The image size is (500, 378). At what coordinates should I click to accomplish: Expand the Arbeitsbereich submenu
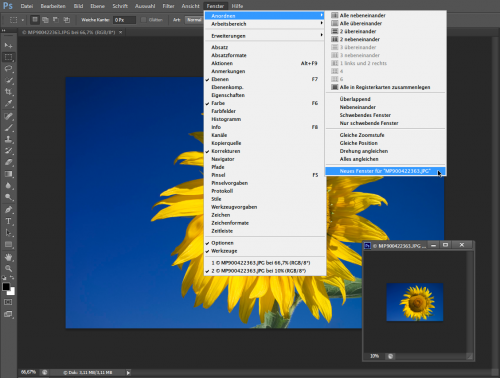tap(265, 24)
